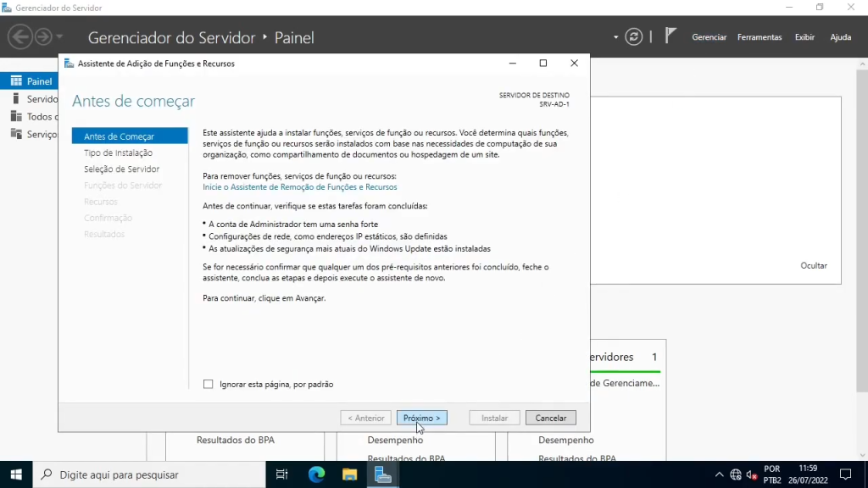Viewport: 868px width, 488px height.
Task: Click the Cancelar button
Action: (550, 418)
